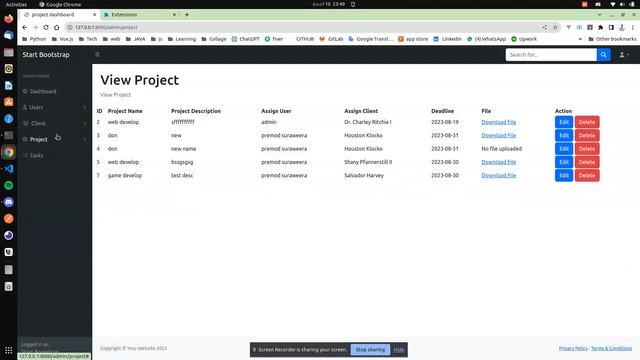Show Applications grid in the dock
The width and height of the screenshot is (640, 360).
pyautogui.click(x=9, y=350)
